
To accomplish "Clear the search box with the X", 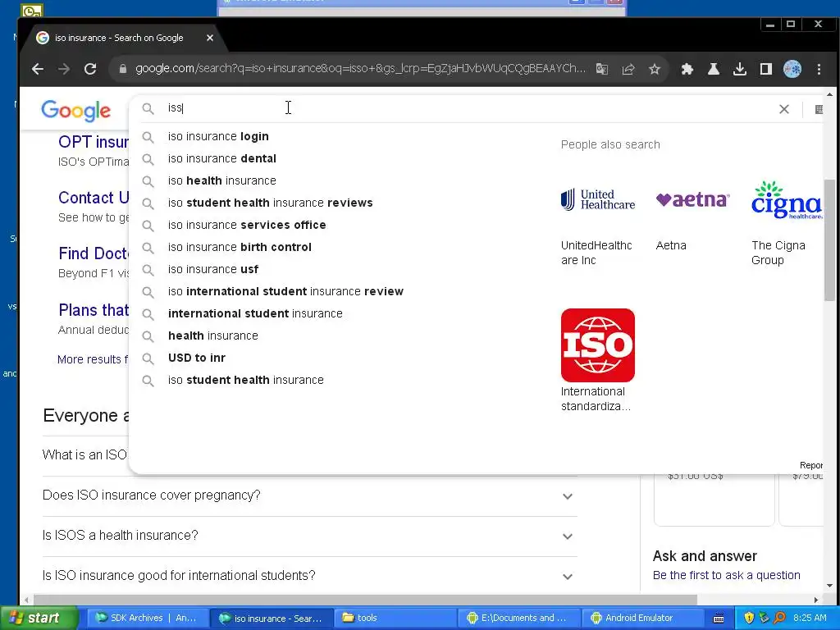I will click(783, 109).
